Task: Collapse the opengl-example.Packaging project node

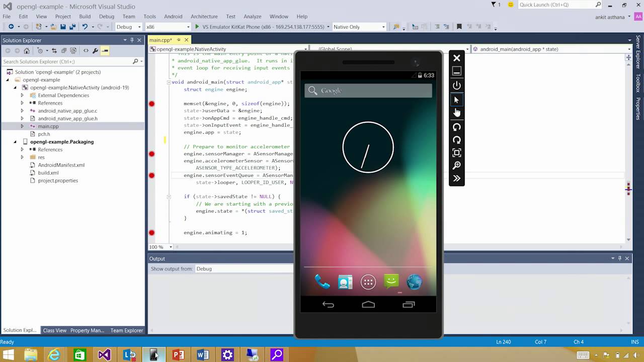Action: [x=15, y=142]
